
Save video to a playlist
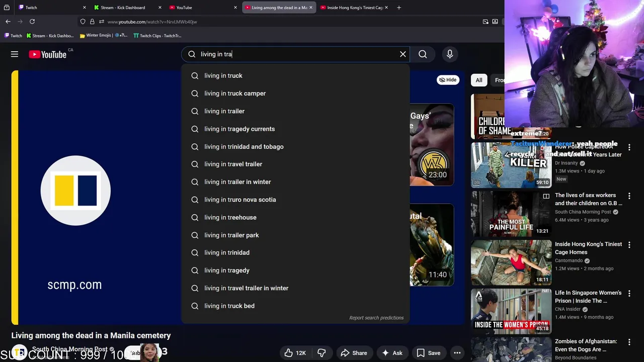(429, 353)
